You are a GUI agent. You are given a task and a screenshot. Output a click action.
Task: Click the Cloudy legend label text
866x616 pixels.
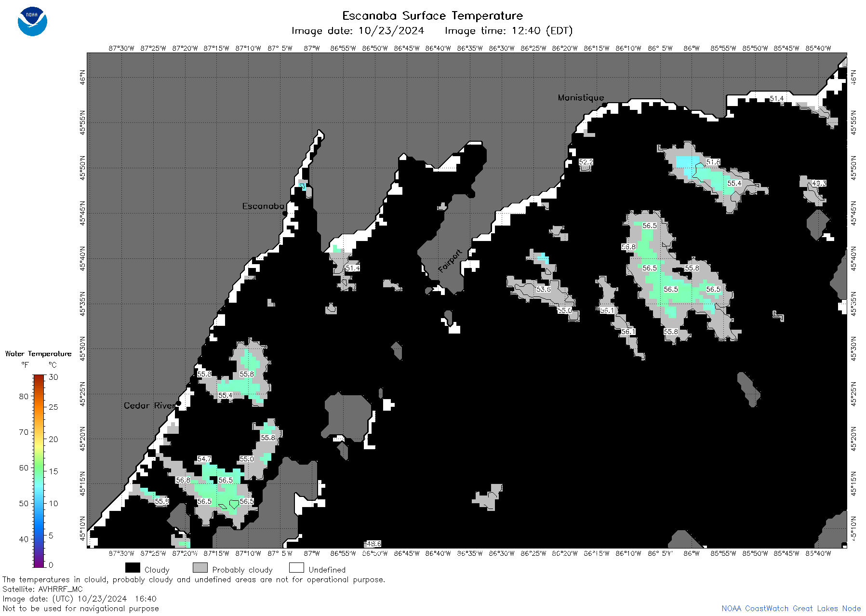pos(157,570)
